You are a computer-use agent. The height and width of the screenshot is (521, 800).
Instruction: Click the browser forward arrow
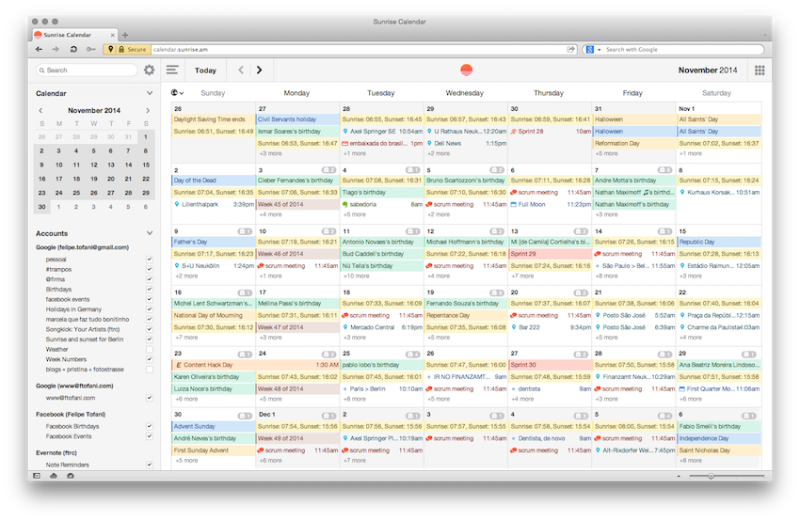(56, 49)
